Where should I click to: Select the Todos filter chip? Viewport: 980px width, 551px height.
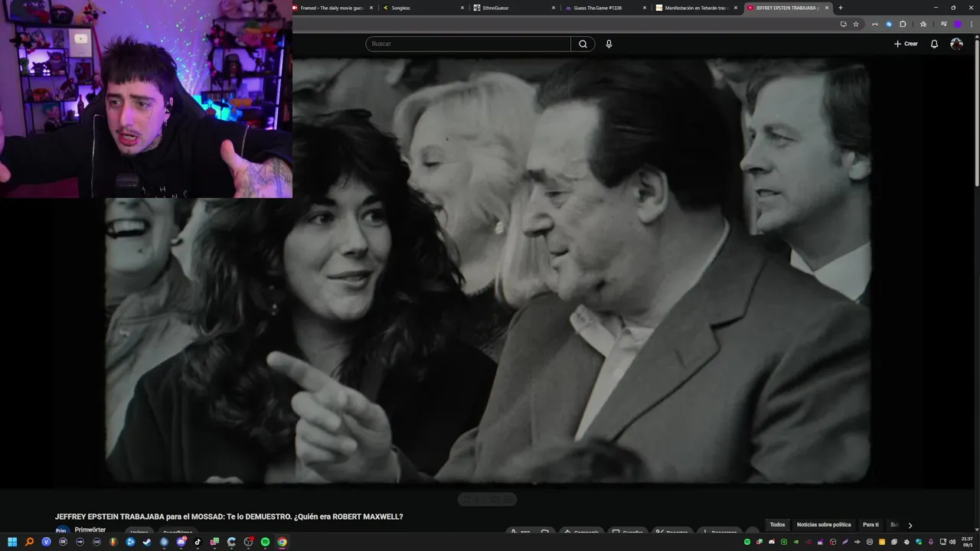click(x=777, y=525)
